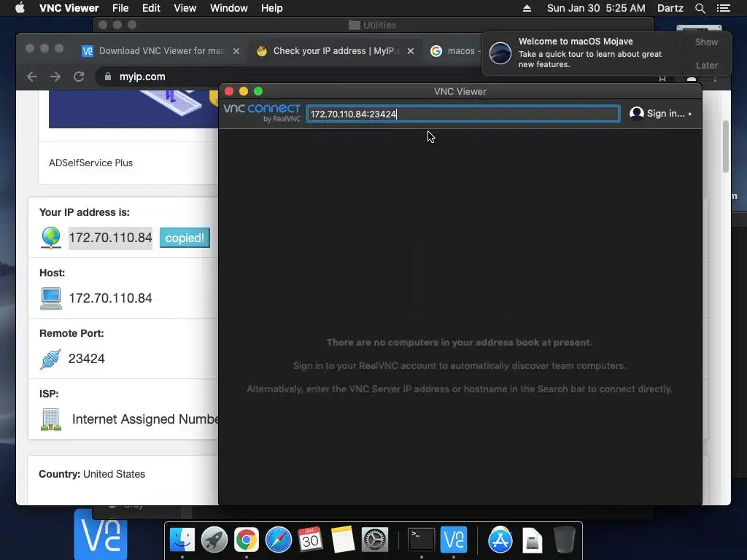Open Terminal from the Dock

point(422,540)
